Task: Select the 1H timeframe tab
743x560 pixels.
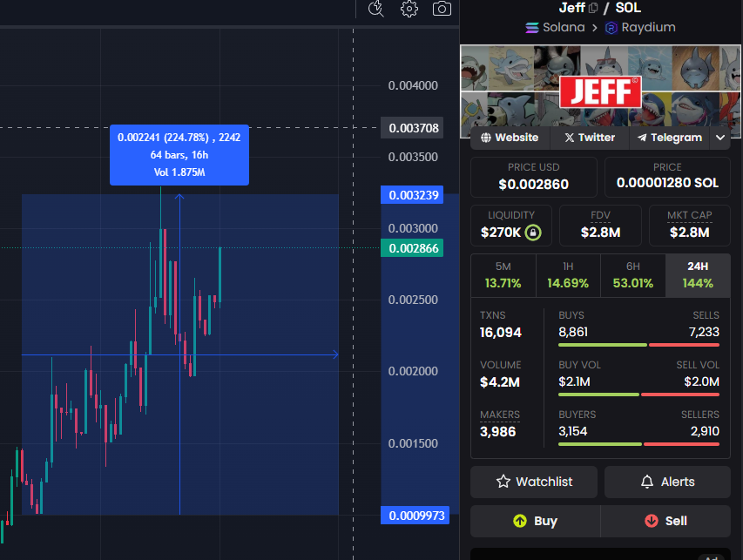Action: pyautogui.click(x=568, y=275)
